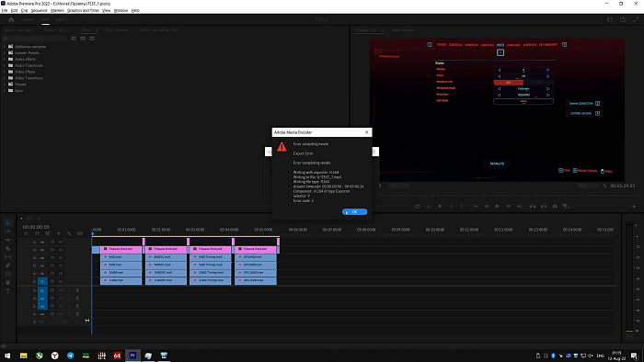
Task: Expand the Lumetri Presets folder
Action: pos(4,53)
